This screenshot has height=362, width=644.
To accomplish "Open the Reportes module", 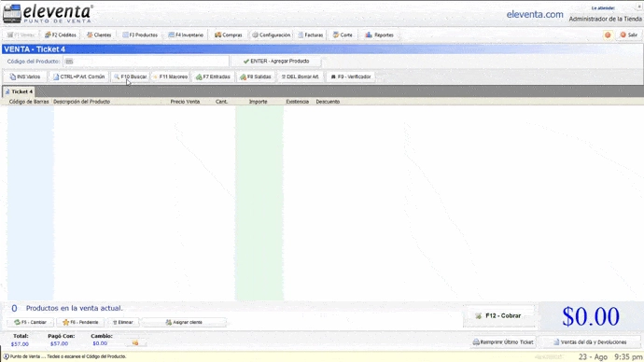I will coord(380,35).
